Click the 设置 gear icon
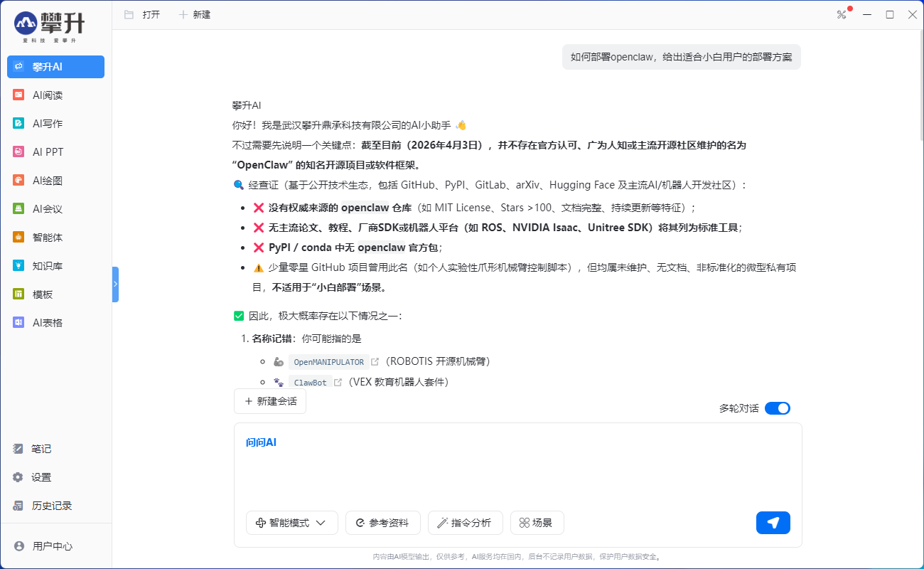924x569 pixels. pyautogui.click(x=18, y=477)
